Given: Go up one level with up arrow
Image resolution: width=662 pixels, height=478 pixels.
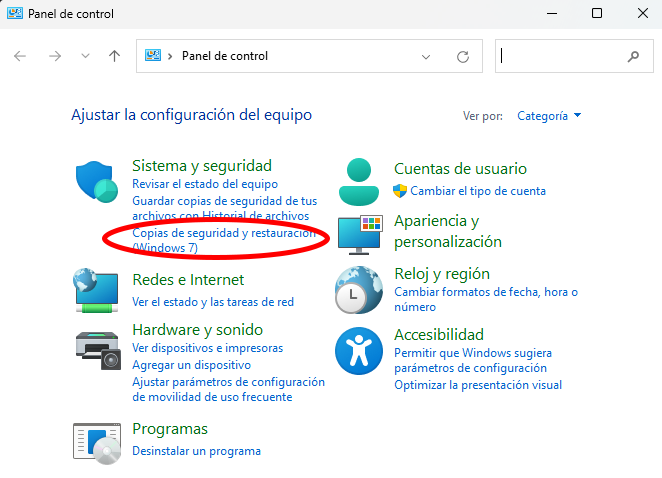Looking at the screenshot, I should click(x=114, y=56).
